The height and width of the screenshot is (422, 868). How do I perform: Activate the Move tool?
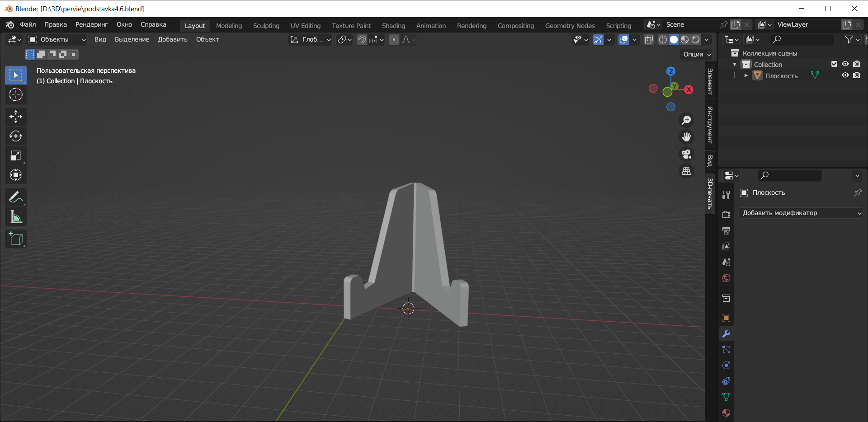pos(16,117)
